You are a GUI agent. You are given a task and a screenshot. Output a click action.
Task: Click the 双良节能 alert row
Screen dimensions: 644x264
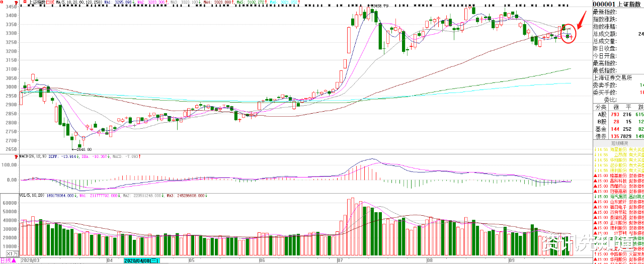[618, 212]
